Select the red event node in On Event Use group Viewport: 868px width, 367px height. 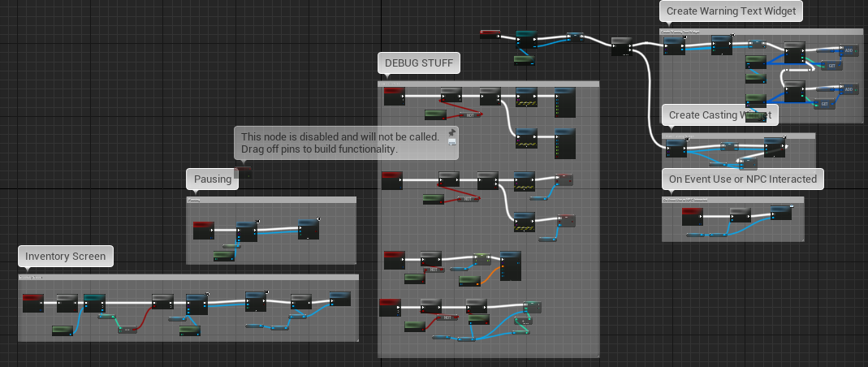693,217
